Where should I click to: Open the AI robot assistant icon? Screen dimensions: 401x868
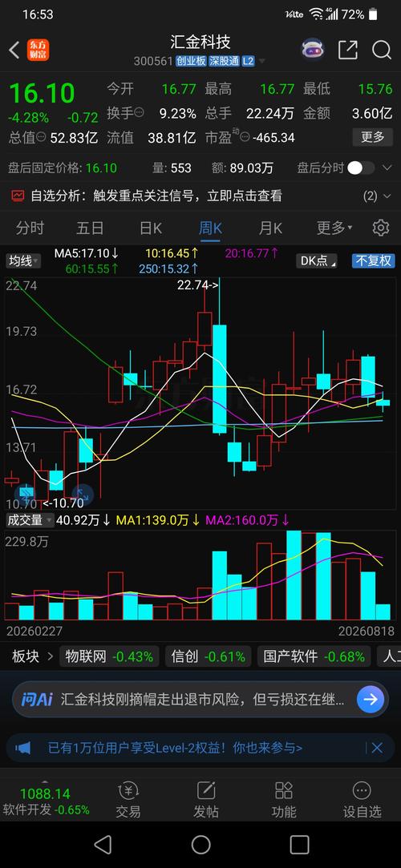(x=313, y=50)
